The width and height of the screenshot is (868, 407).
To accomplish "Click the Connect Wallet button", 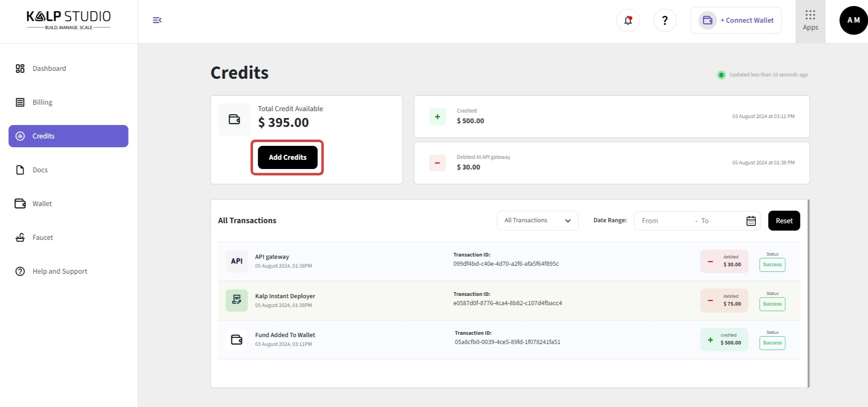I will [736, 20].
